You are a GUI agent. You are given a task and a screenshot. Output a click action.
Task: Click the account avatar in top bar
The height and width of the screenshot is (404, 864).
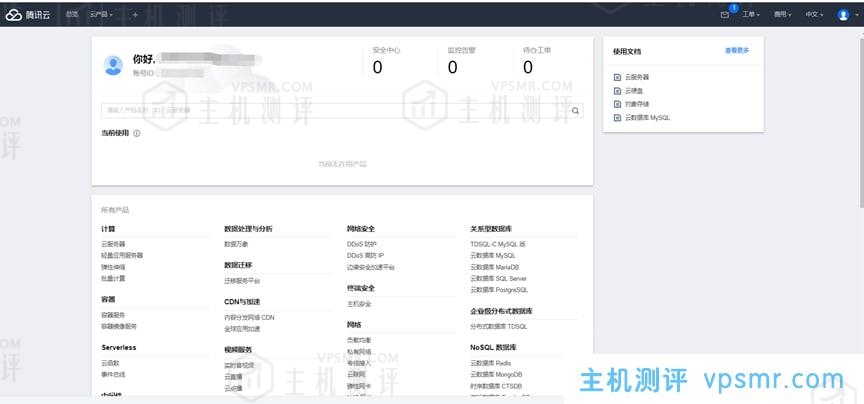pyautogui.click(x=843, y=15)
